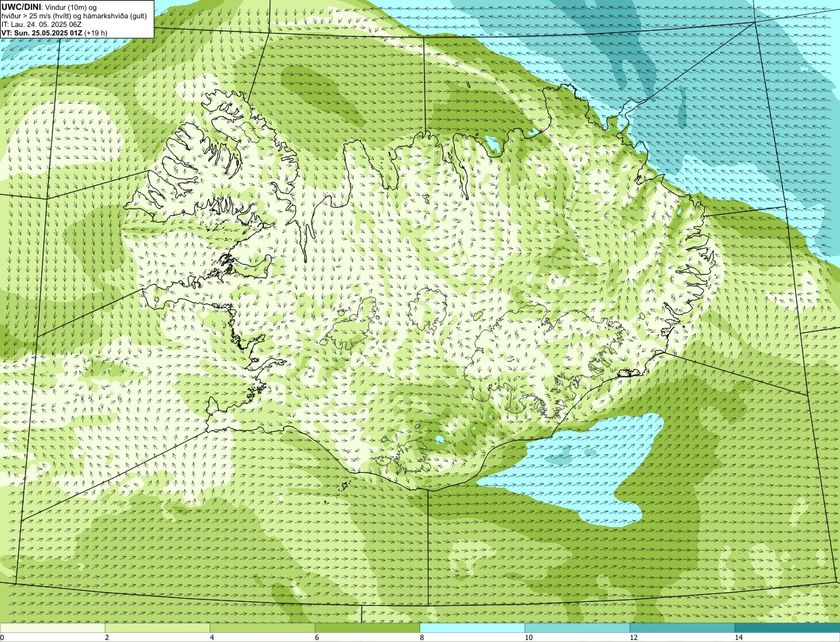This screenshot has width=840, height=642.
Task: Click the "2" scale label
Action: (106, 637)
